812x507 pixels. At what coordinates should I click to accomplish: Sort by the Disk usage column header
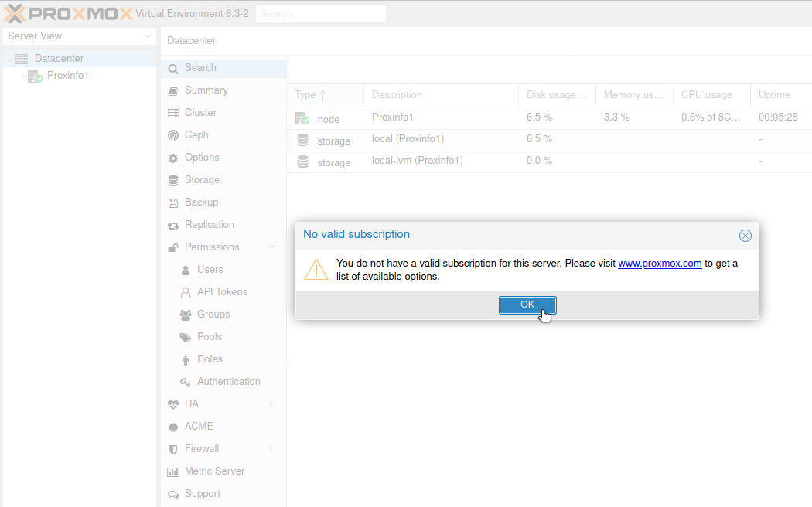coord(558,95)
